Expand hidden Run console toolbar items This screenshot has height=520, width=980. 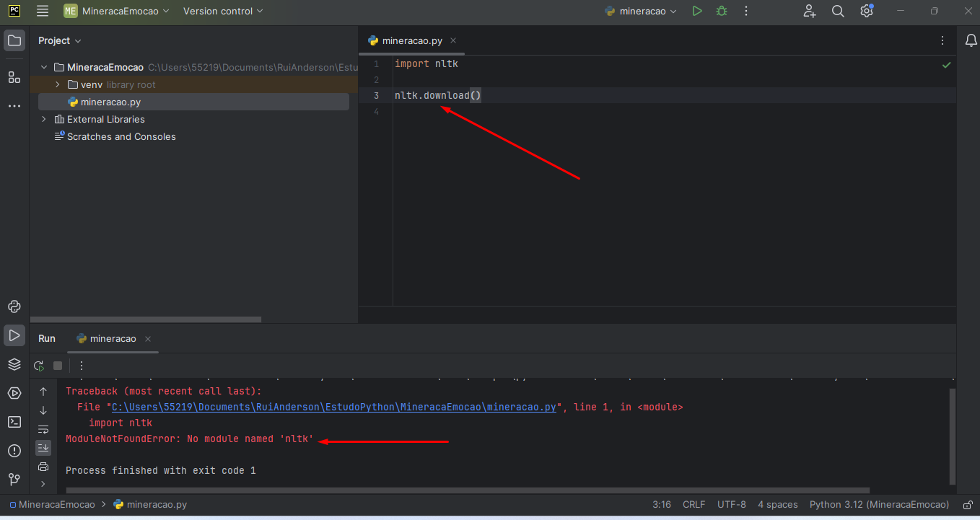click(43, 484)
